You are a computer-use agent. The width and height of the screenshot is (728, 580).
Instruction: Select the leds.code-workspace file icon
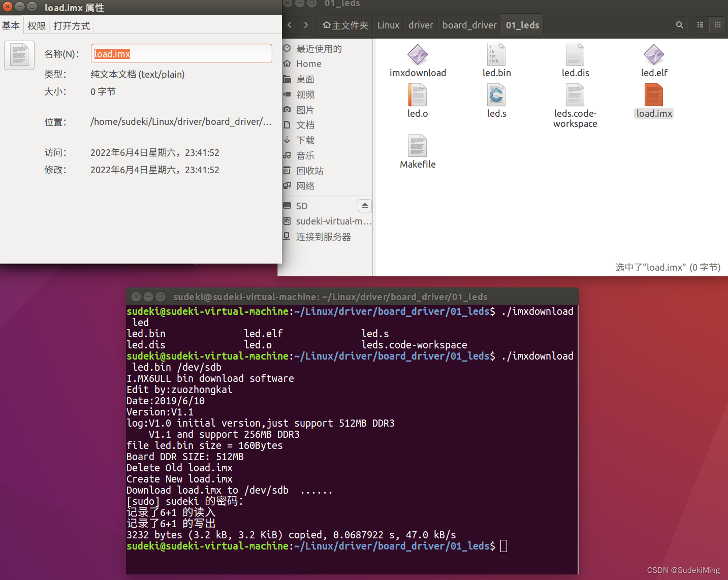575,95
